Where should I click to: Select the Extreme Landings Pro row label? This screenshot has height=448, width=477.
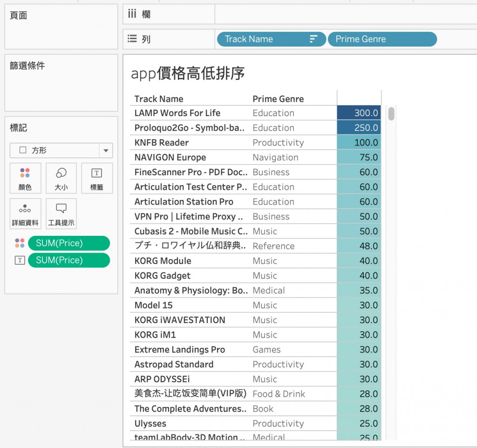180,349
